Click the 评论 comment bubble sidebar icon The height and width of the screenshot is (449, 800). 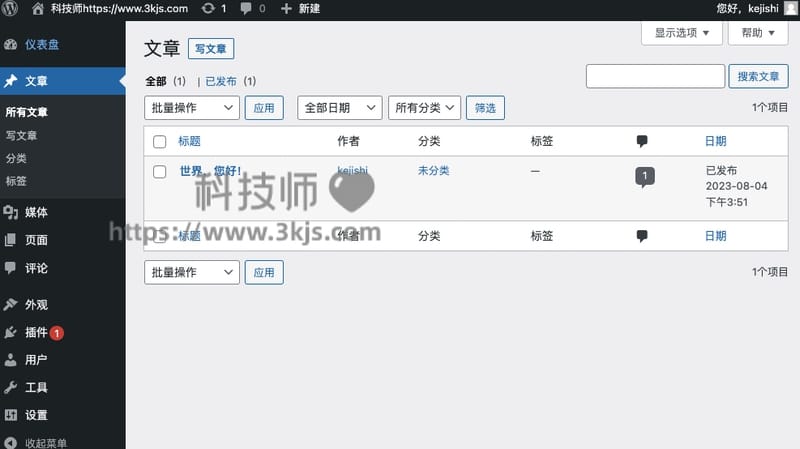(x=10, y=268)
